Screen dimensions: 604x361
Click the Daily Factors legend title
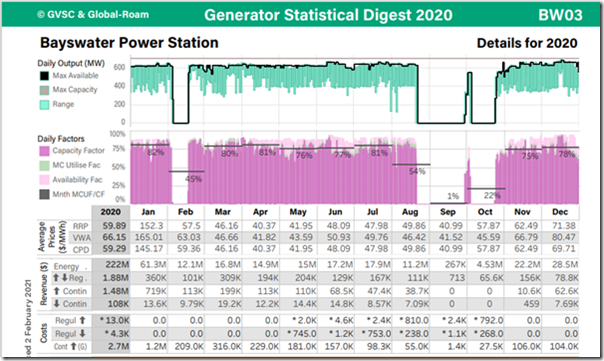pyautogui.click(x=61, y=139)
